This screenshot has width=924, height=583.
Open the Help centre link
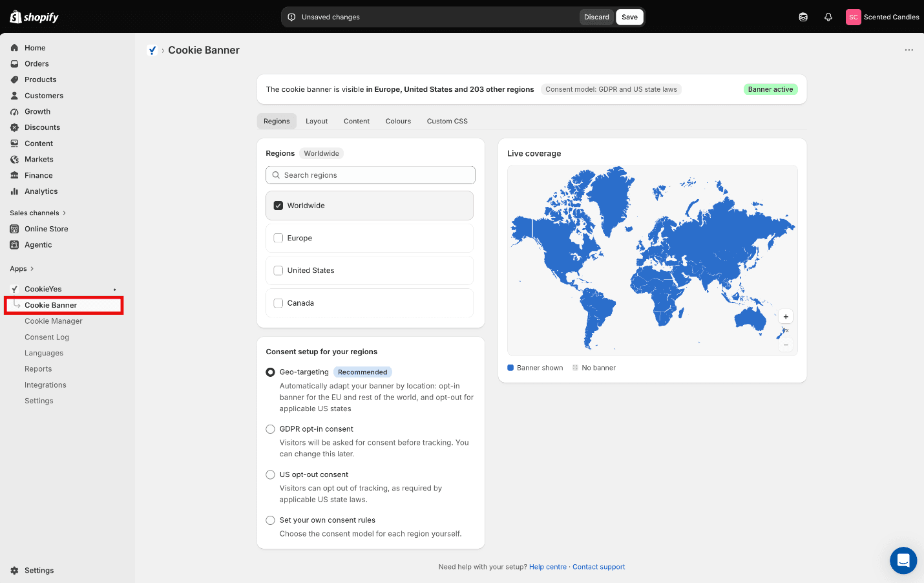(x=548, y=567)
